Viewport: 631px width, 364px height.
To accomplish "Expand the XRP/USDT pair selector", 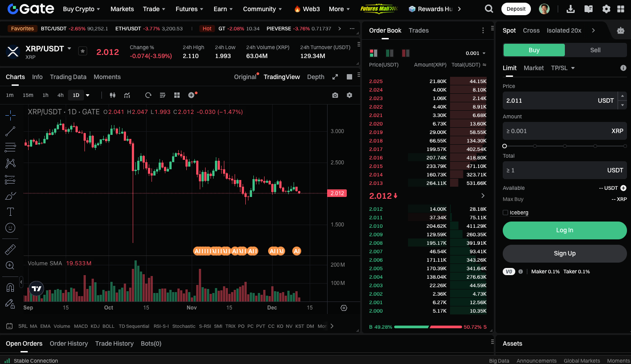I will coord(69,48).
